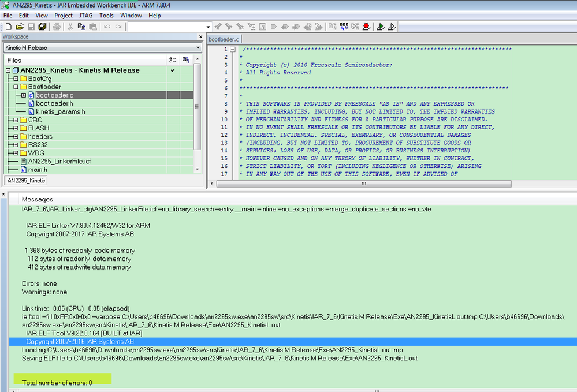Click the Print icon
Image resolution: width=577 pixels, height=392 pixels.
[56, 27]
